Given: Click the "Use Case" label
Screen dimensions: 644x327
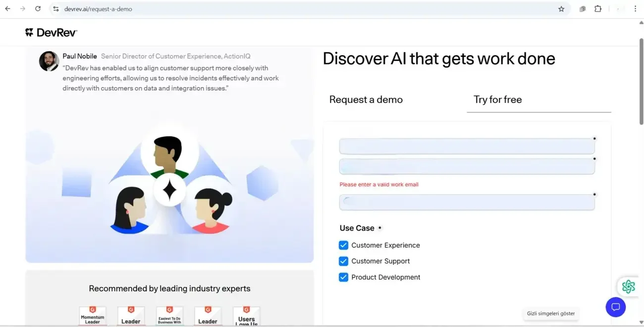Looking at the screenshot, I should [x=357, y=228].
